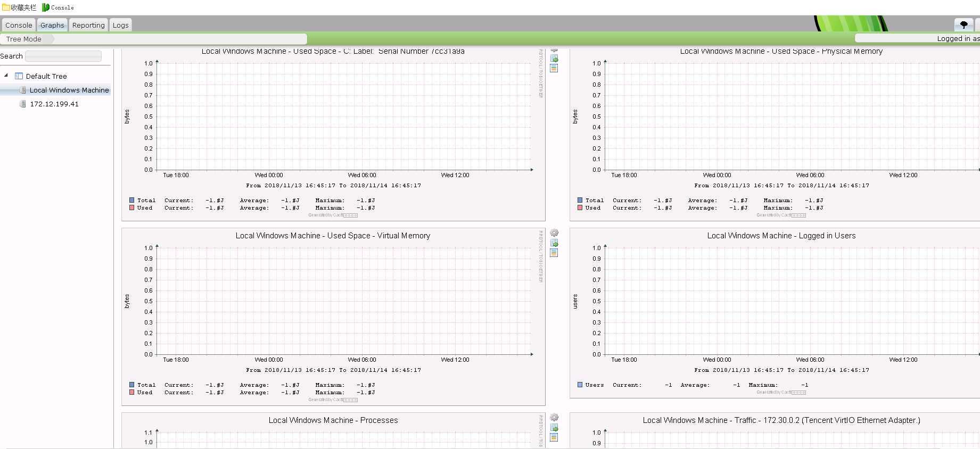This screenshot has height=449, width=980.
Task: Click blue Users swatch in Logged in Users legend
Action: 580,385
